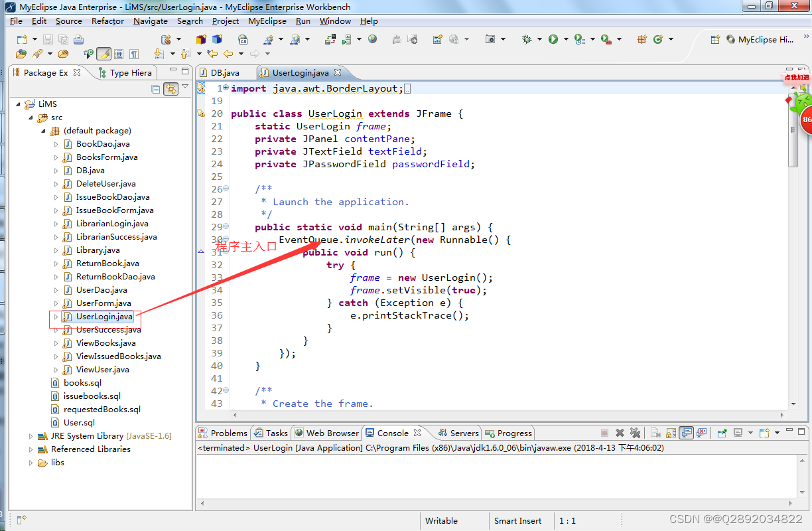The width and height of the screenshot is (812, 531).
Task: Select the Debug toolbar icon
Action: 526,40
